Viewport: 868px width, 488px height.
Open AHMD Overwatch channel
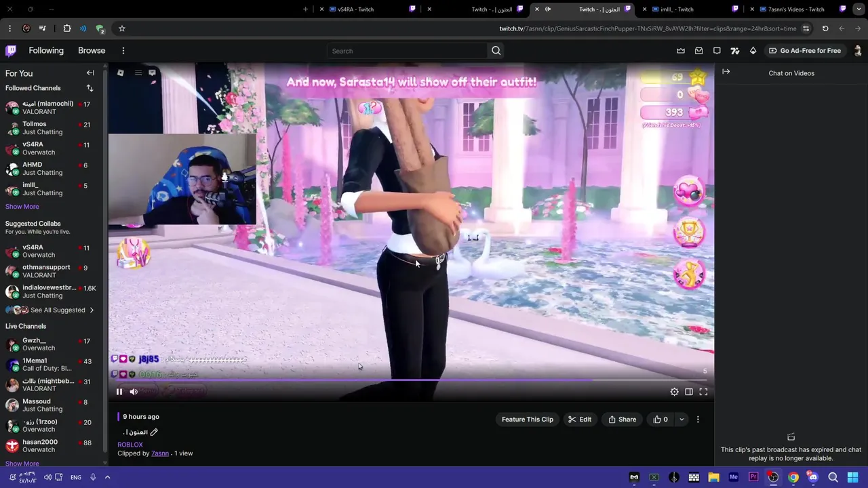point(52,169)
